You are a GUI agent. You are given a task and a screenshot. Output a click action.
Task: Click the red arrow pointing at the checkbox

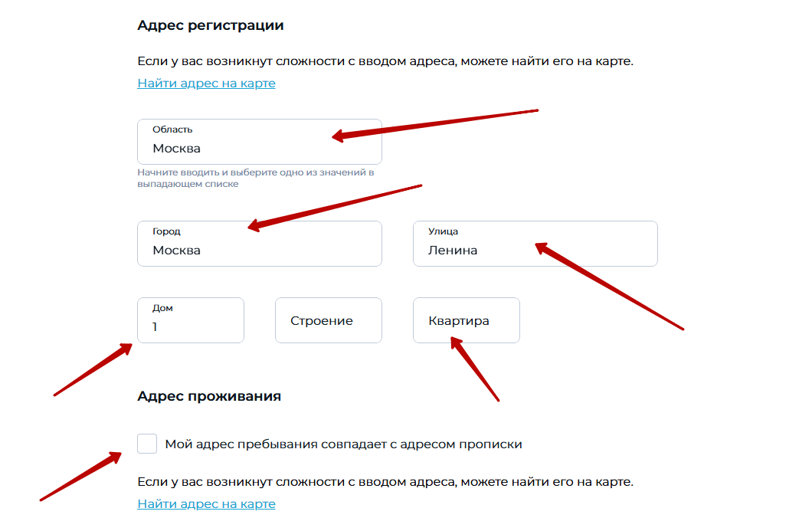[80, 477]
